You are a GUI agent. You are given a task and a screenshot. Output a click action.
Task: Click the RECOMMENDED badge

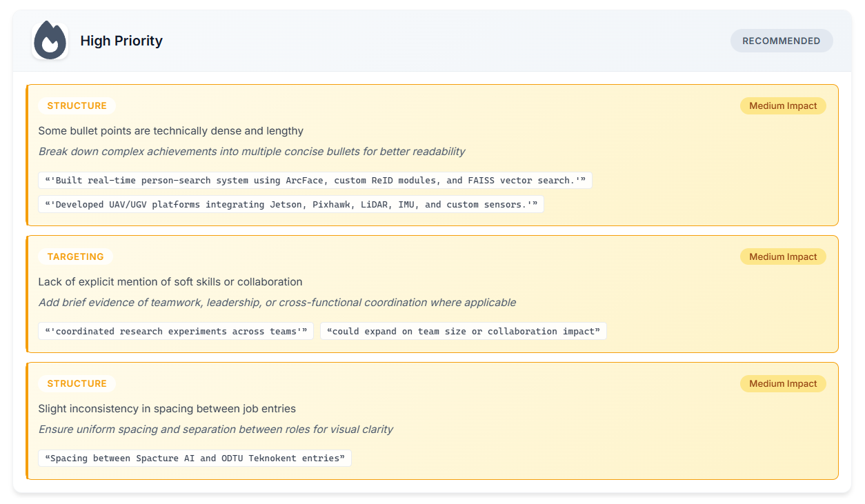click(x=781, y=41)
